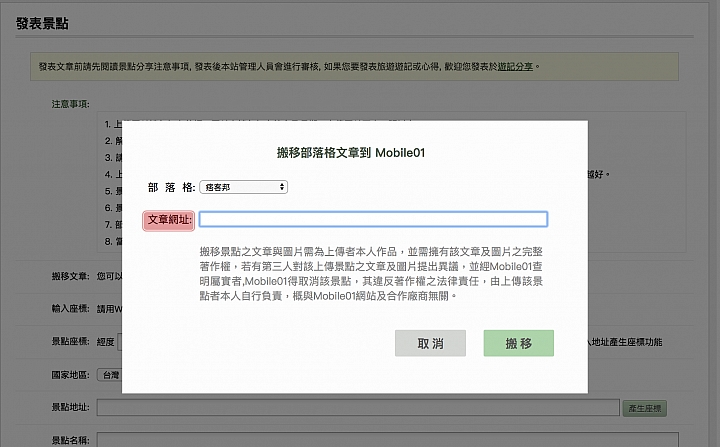Open the 國家地區 dropdown showing 台灣
Image resolution: width=720 pixels, height=447 pixels.
coord(110,375)
